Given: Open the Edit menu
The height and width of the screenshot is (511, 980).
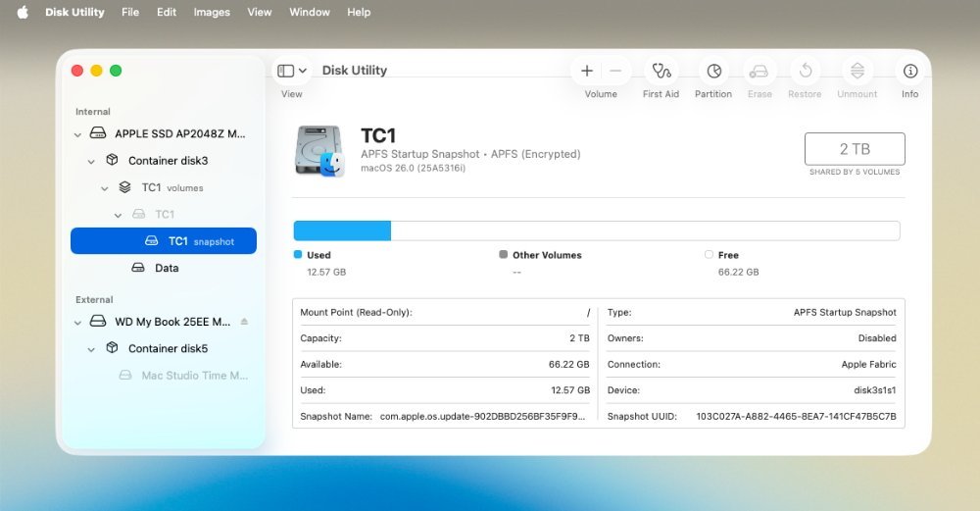Looking at the screenshot, I should click(x=167, y=12).
